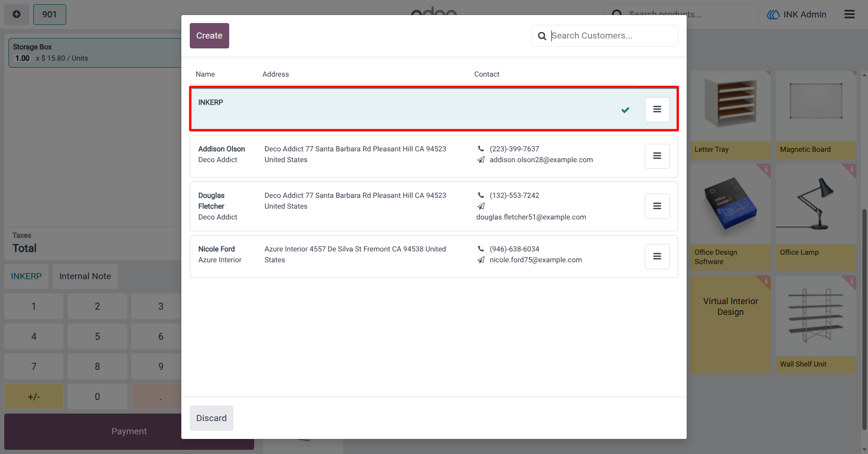The image size is (868, 454).
Task: Open Nicole Ford row details menu
Action: pyautogui.click(x=657, y=257)
